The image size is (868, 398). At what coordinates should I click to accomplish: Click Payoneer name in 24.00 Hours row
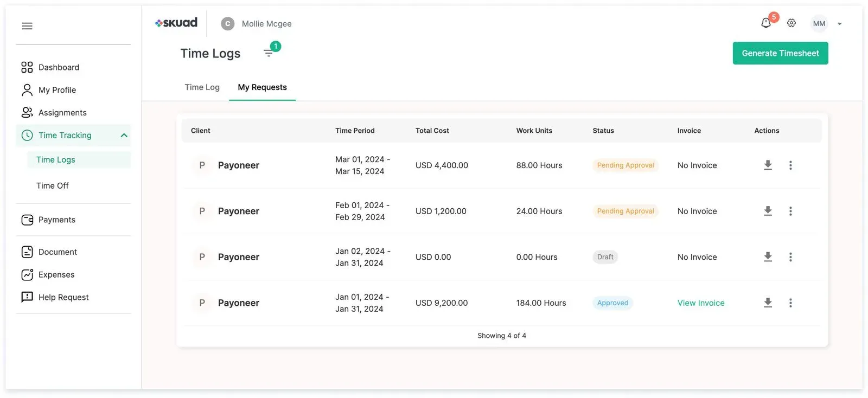pos(239,211)
